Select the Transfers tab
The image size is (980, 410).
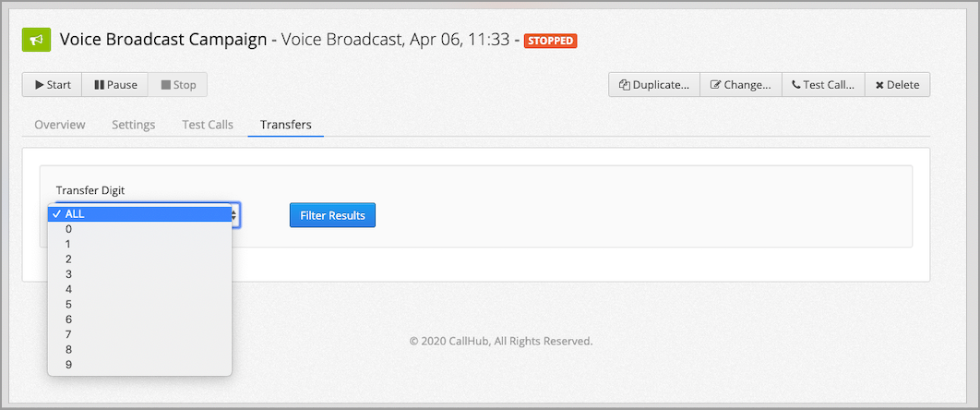point(286,125)
